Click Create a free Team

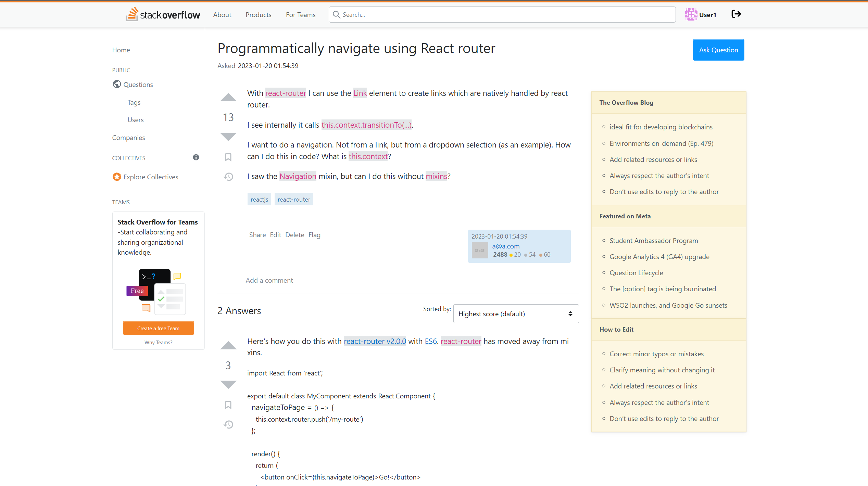pos(158,328)
